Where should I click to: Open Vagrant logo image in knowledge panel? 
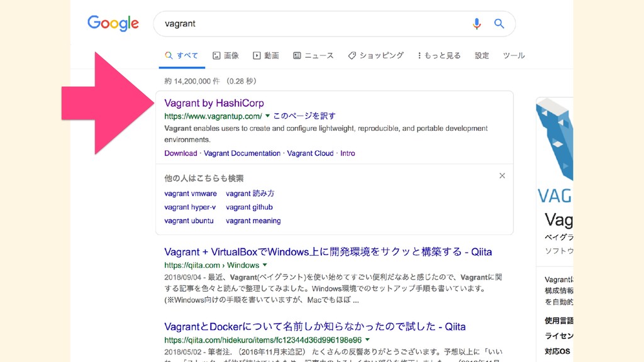[555, 140]
